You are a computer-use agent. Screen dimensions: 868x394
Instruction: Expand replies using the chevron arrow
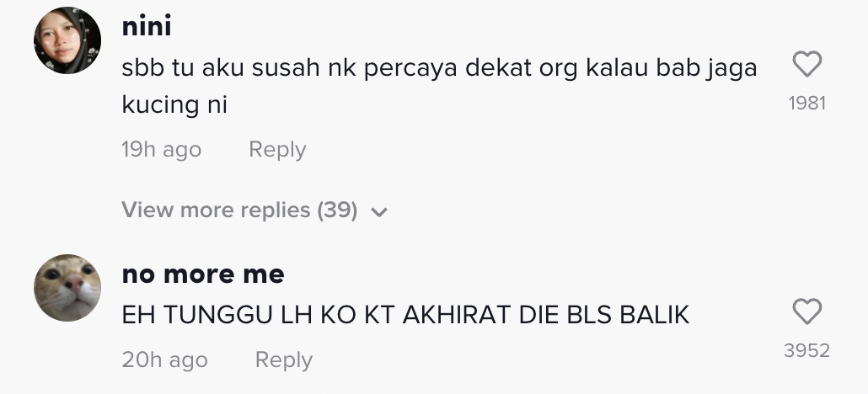379,211
